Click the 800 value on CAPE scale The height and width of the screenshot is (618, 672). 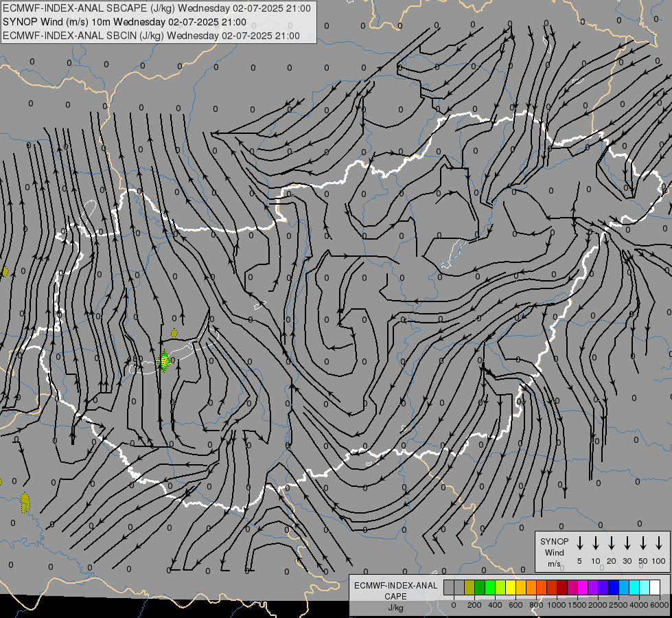click(x=536, y=605)
